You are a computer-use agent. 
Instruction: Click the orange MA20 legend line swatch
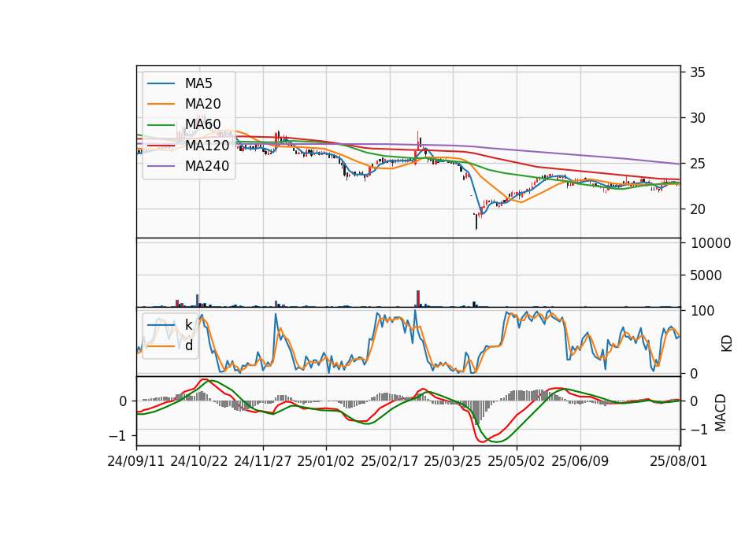161,104
